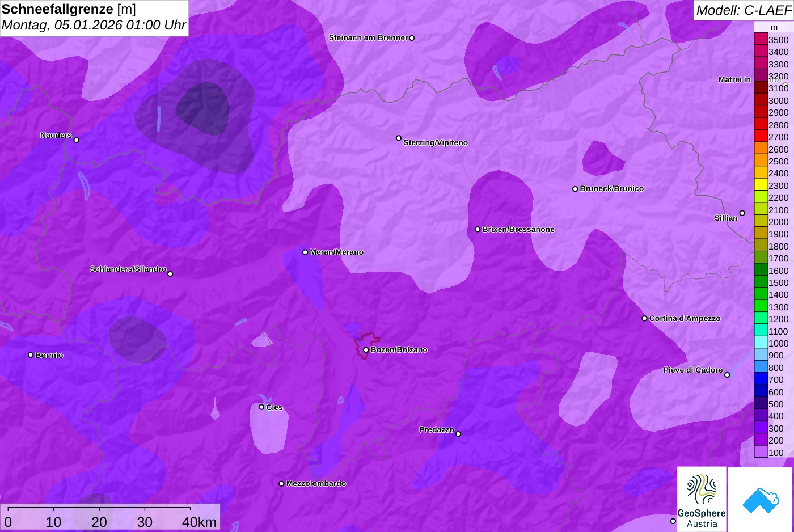This screenshot has width=794, height=532.
Task: Click the 1000 m cyan legend swatch
Action: 761,343
